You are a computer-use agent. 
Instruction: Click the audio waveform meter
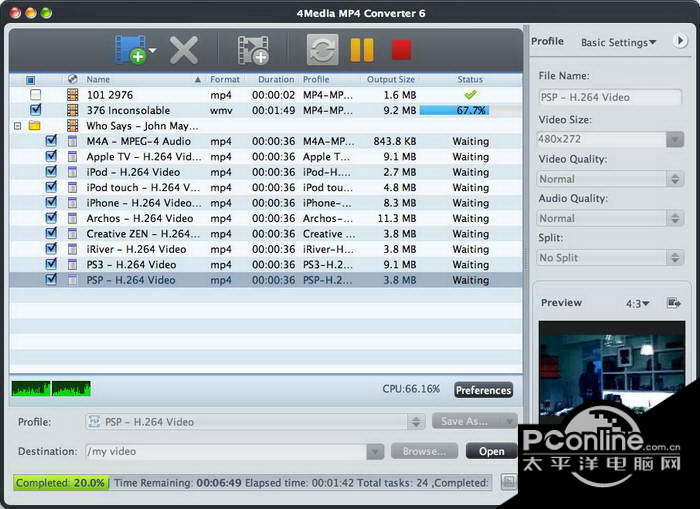[51, 388]
